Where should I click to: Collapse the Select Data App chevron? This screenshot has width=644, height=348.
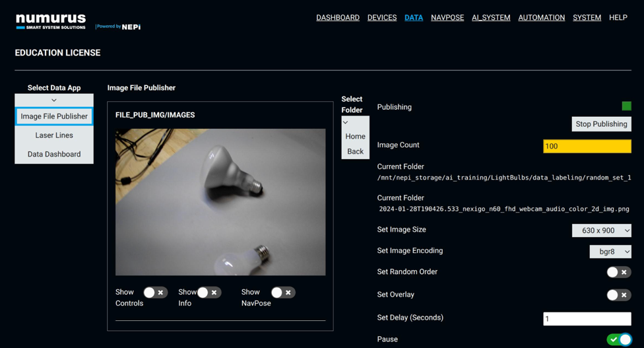tap(54, 100)
